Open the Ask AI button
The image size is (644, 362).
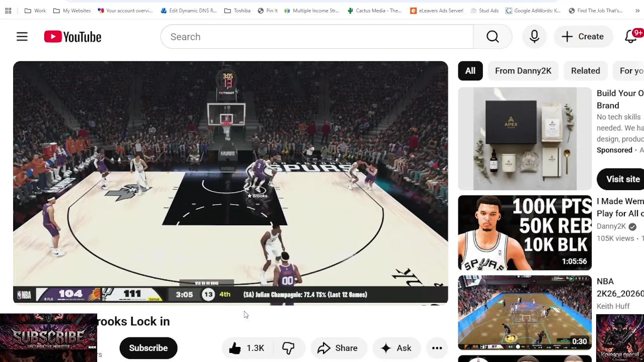click(x=396, y=348)
